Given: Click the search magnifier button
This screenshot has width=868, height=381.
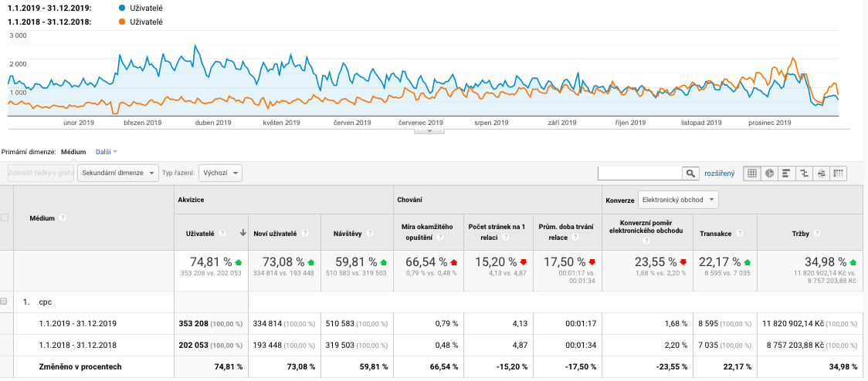Looking at the screenshot, I should click(690, 173).
